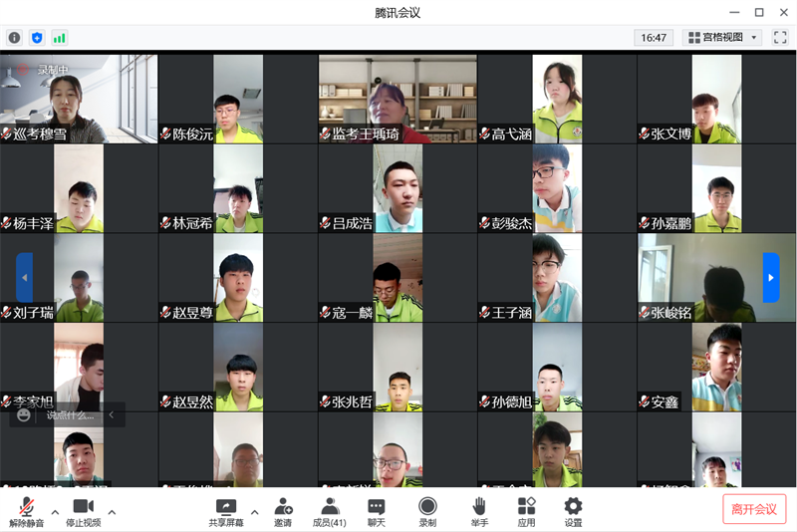
Task: Select 寇一麟 video tile
Action: (x=398, y=278)
